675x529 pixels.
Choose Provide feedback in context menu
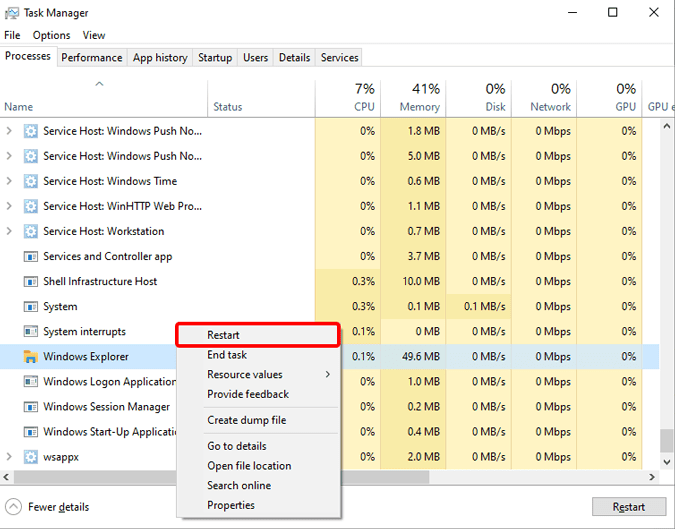pyautogui.click(x=258, y=394)
